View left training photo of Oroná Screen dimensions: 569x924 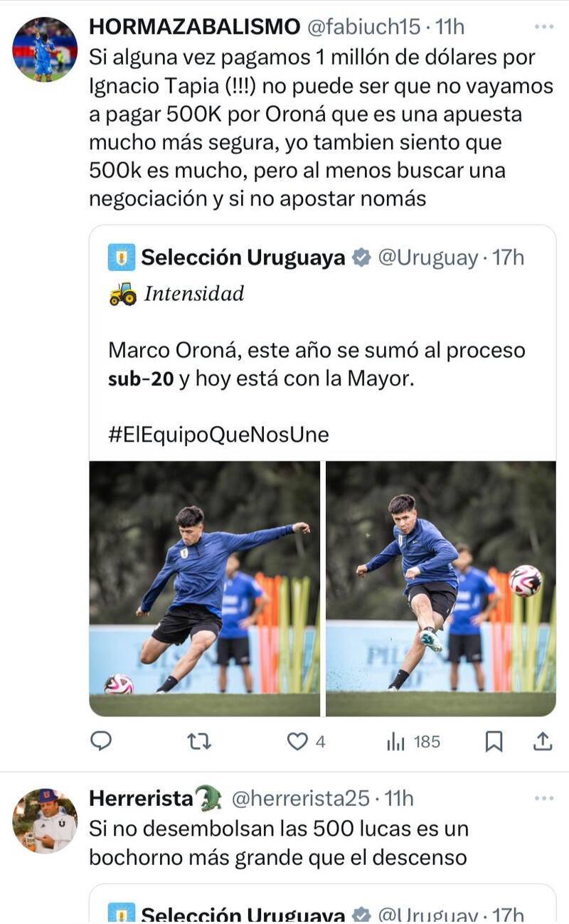point(204,588)
